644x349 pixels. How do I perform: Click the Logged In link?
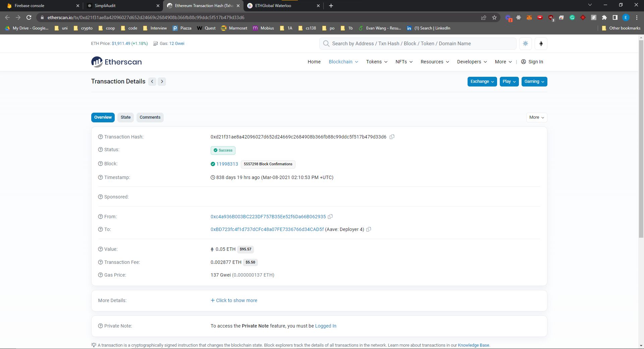326,326
